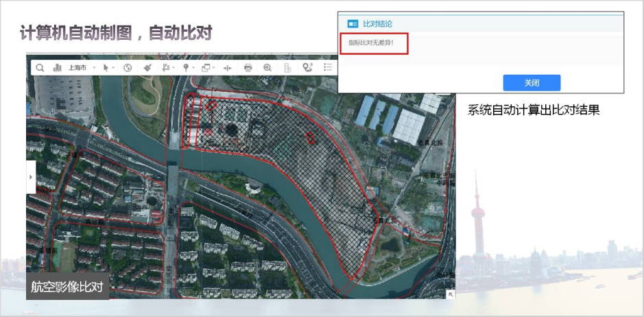Open the route pin planning tool
Screen dimensions: 644x317
307,67
